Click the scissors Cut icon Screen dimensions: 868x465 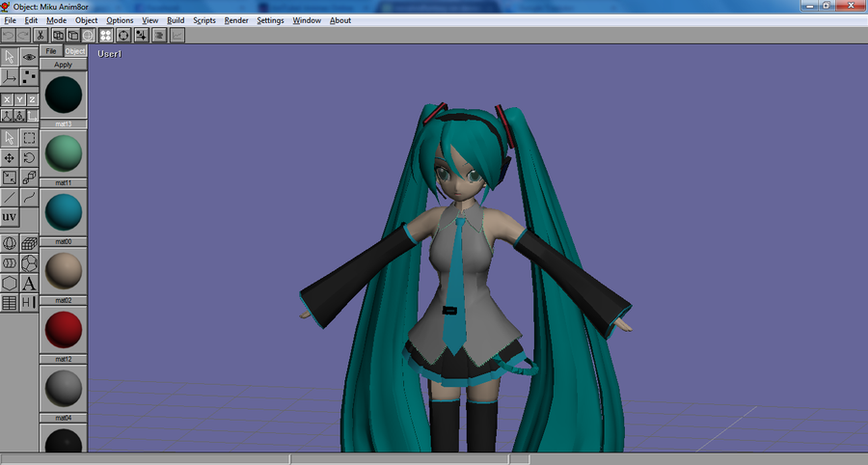41,36
